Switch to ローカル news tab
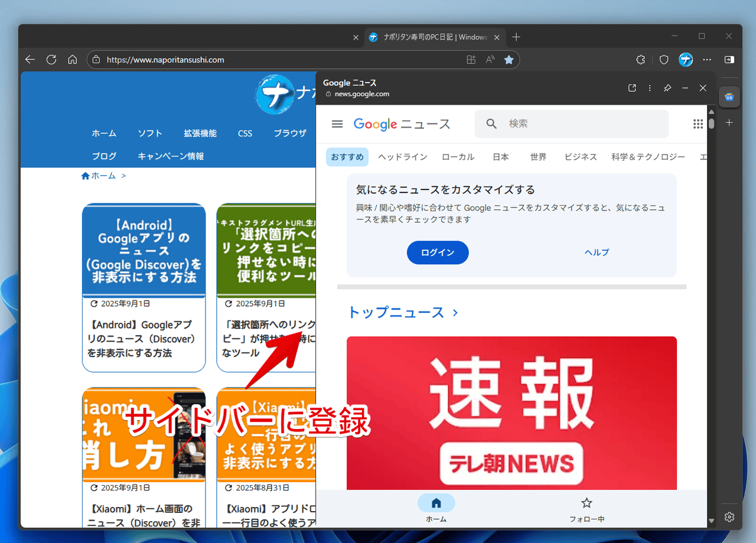The width and height of the screenshot is (756, 543). tap(458, 157)
